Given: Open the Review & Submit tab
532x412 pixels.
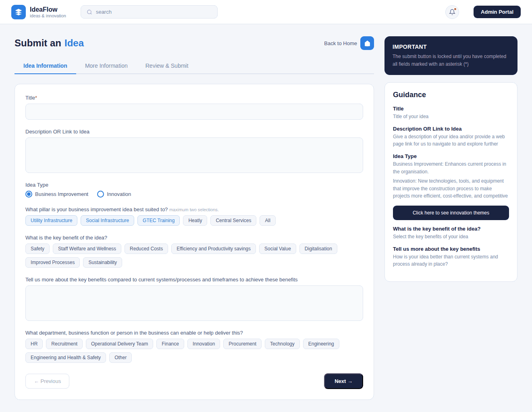Looking at the screenshot, I should click(x=166, y=66).
